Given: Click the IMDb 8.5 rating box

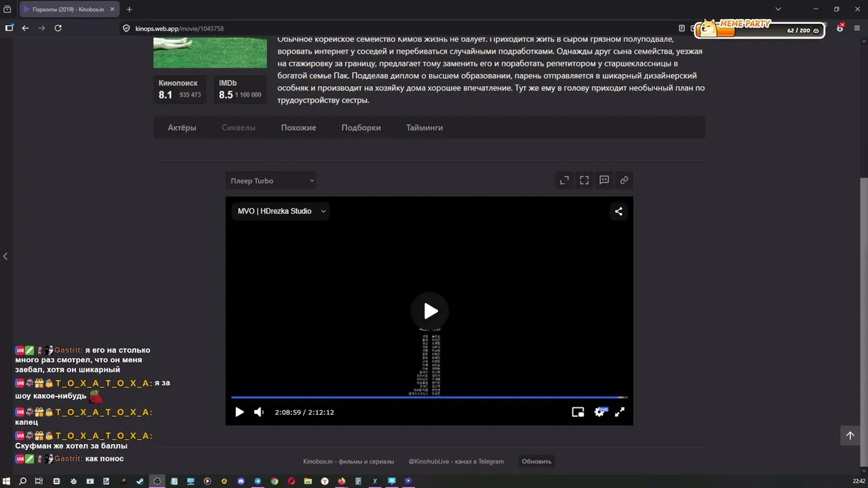Looking at the screenshot, I should click(x=240, y=89).
